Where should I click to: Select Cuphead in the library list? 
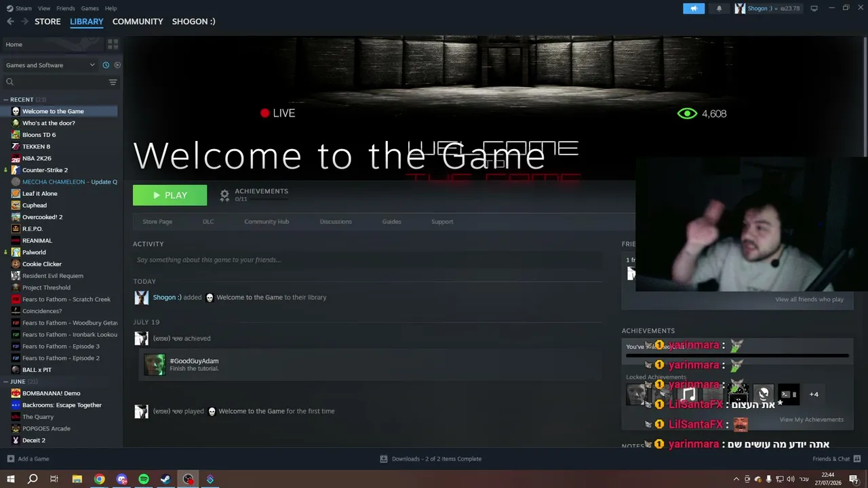click(x=34, y=205)
